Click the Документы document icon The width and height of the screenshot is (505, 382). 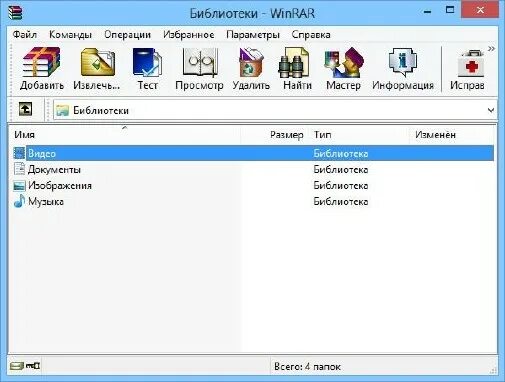[19, 169]
